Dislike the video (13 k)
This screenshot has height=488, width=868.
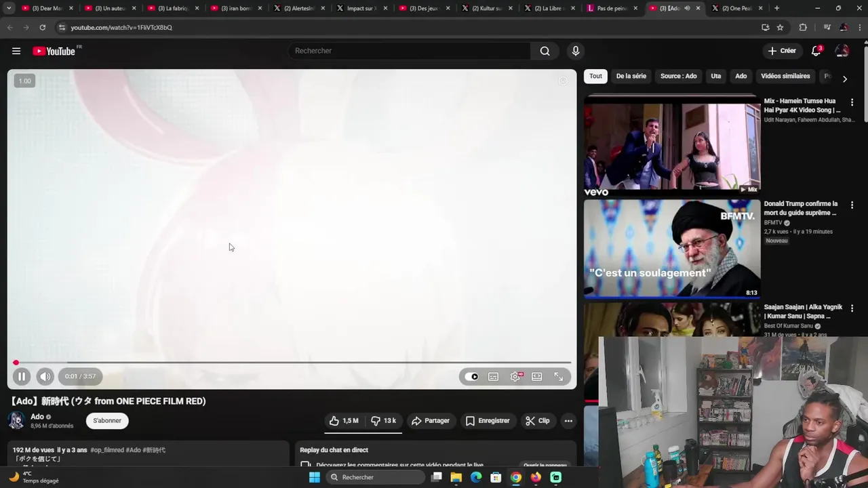(384, 421)
